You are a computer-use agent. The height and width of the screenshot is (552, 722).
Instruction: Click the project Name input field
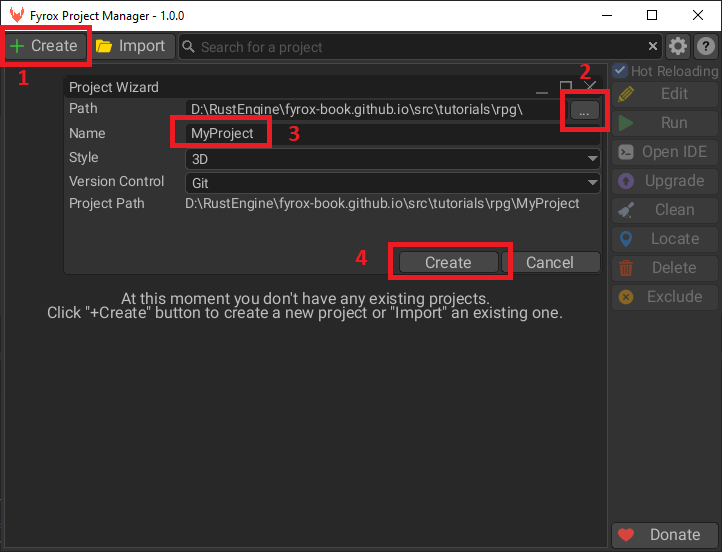pyautogui.click(x=222, y=133)
